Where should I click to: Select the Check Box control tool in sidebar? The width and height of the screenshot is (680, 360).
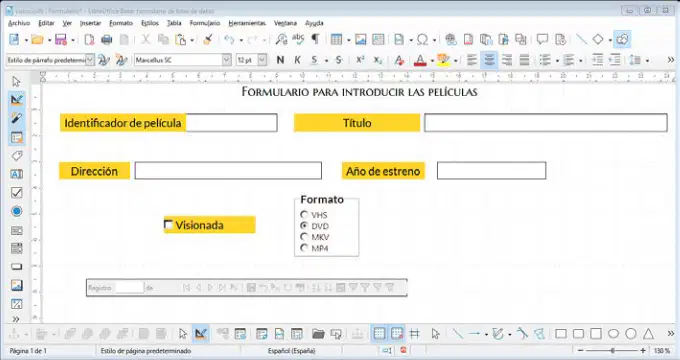[x=16, y=193]
